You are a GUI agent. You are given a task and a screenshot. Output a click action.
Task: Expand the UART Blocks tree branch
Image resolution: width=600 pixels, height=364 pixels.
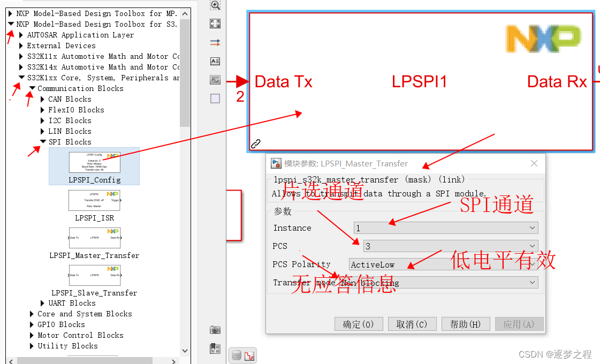43,303
